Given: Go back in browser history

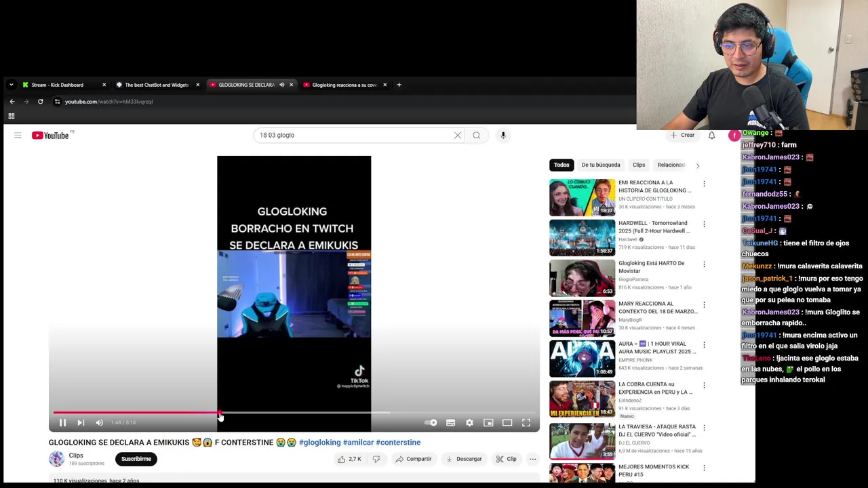Looking at the screenshot, I should pyautogui.click(x=12, y=102).
